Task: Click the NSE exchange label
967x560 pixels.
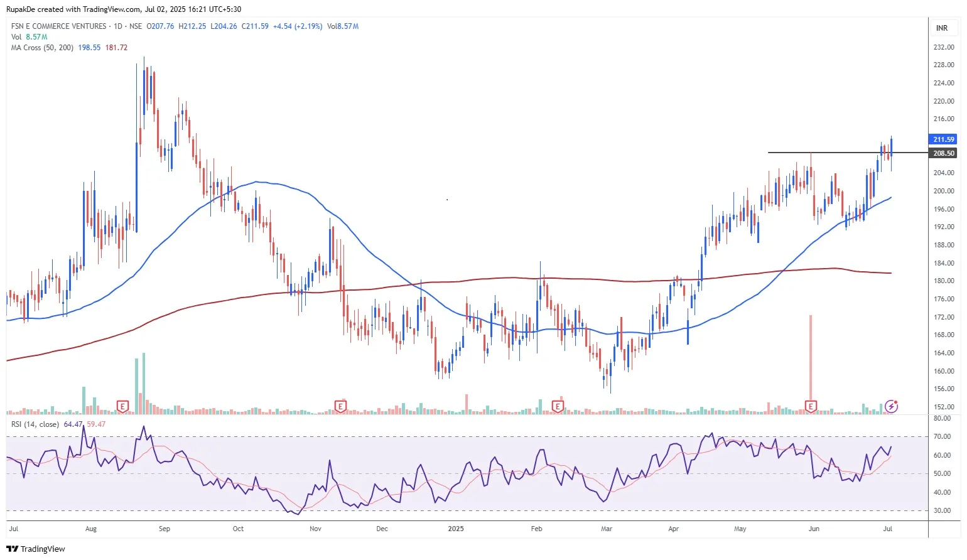Action: (136, 26)
